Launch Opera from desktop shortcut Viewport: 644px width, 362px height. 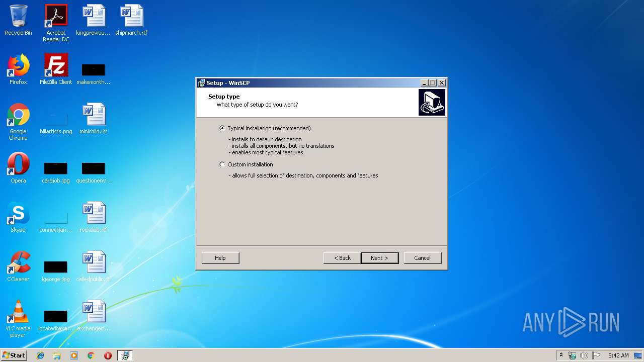[x=18, y=168]
